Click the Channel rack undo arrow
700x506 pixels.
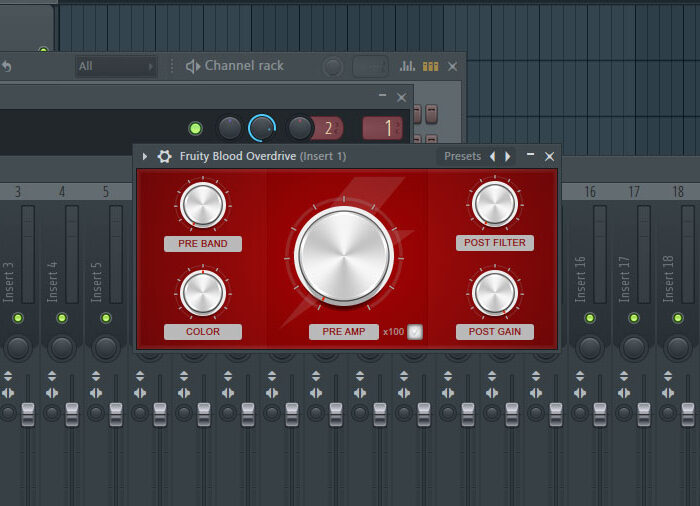click(6, 67)
